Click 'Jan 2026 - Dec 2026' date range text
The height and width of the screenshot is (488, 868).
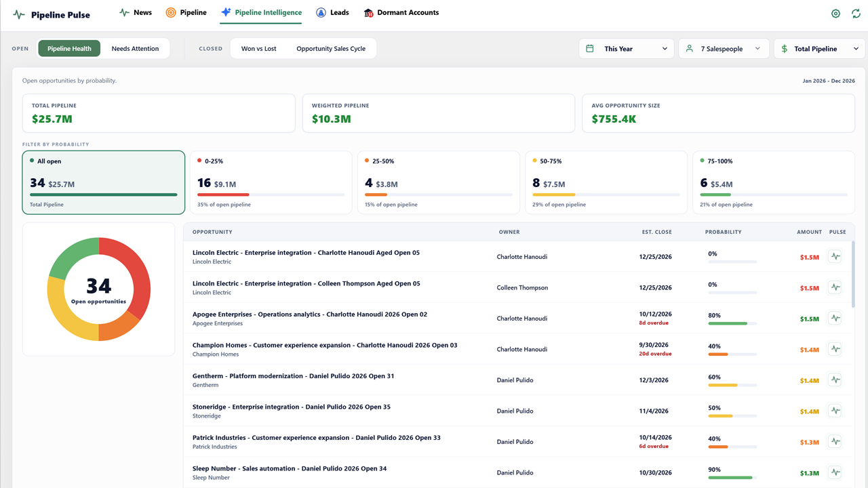(829, 81)
